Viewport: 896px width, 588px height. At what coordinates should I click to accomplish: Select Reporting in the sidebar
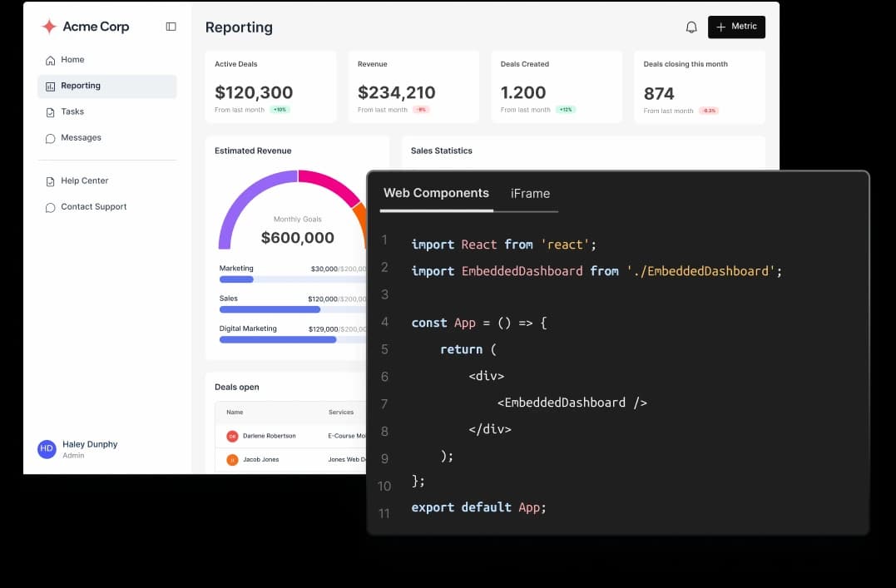pyautogui.click(x=106, y=86)
